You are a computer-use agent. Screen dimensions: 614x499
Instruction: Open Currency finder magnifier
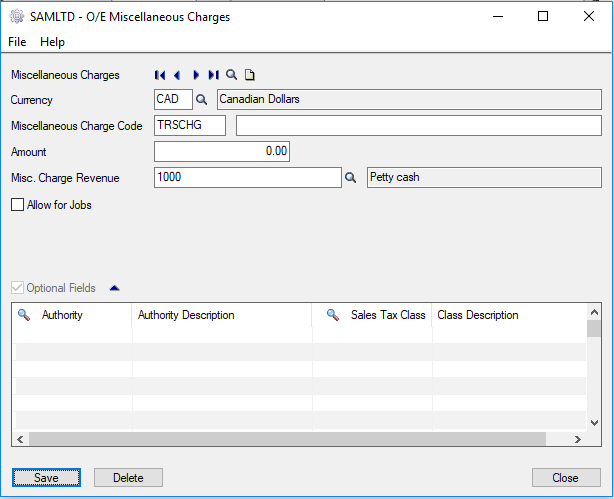pos(201,99)
